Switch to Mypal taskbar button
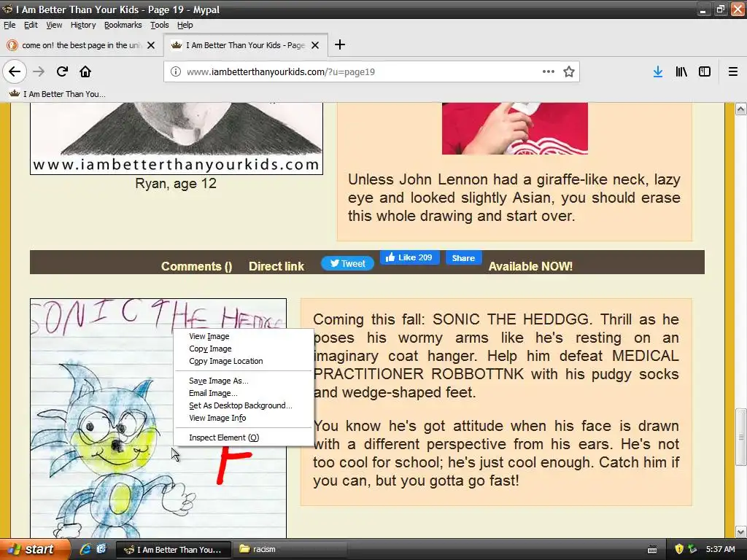The image size is (747, 560). click(174, 550)
